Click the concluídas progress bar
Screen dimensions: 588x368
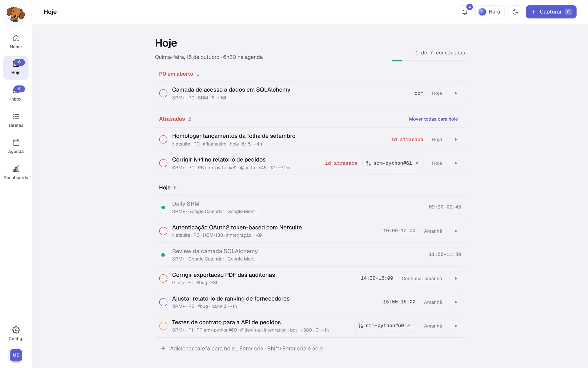click(x=428, y=60)
